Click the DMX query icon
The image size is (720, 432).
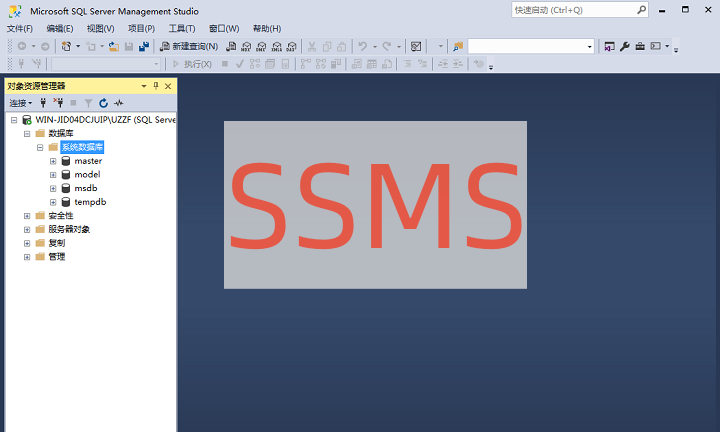[x=261, y=46]
